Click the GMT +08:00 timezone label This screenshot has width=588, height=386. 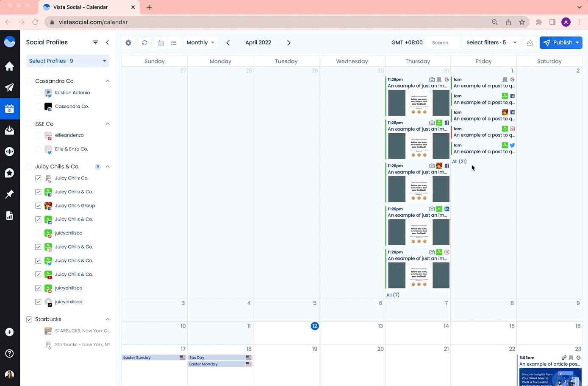click(407, 42)
